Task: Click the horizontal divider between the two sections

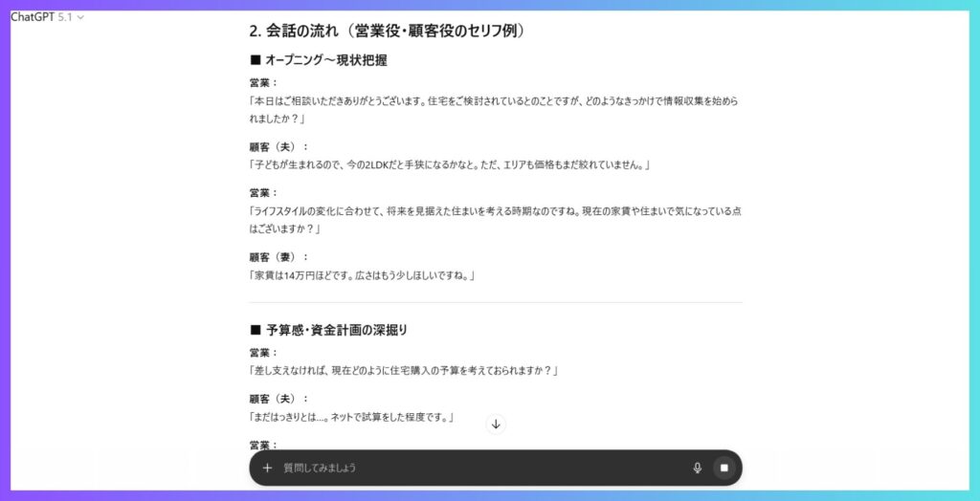Action: pyautogui.click(x=496, y=303)
